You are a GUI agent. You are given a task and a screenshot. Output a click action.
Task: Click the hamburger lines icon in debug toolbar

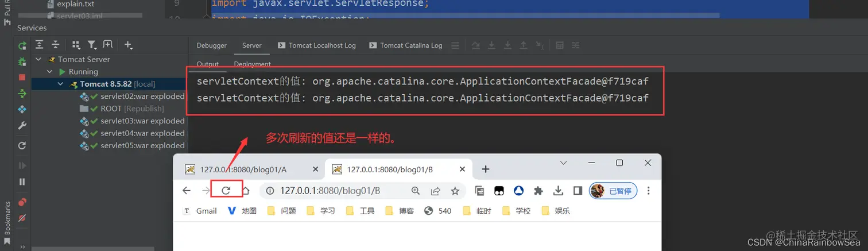pos(455,45)
